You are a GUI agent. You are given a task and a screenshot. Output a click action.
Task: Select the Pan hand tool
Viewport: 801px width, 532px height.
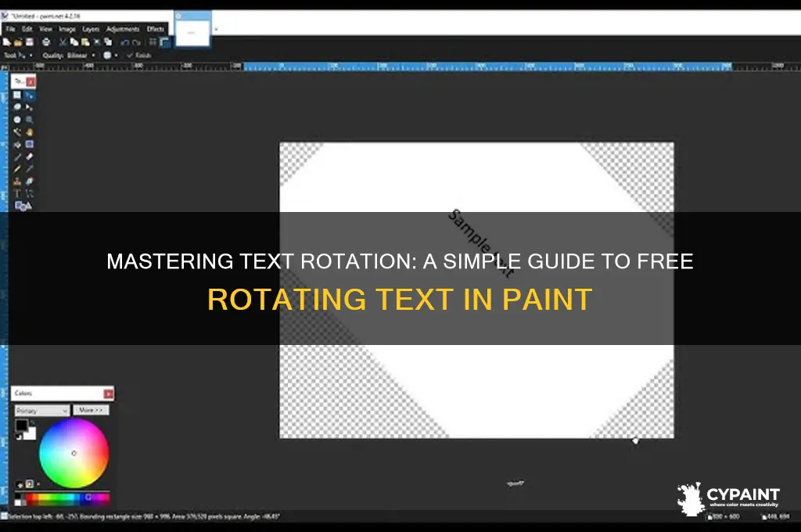click(29, 132)
